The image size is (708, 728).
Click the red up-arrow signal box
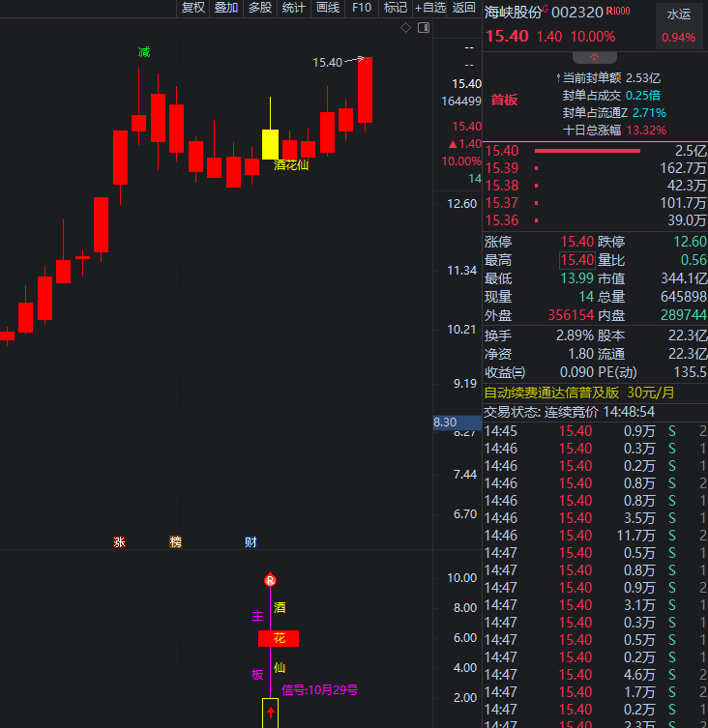[271, 713]
